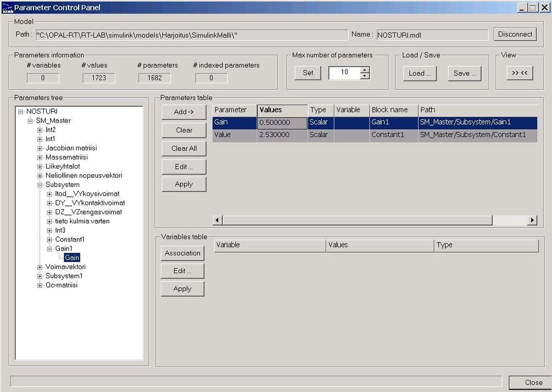
Task: Increase max number of parameters spinner
Action: tap(365, 70)
